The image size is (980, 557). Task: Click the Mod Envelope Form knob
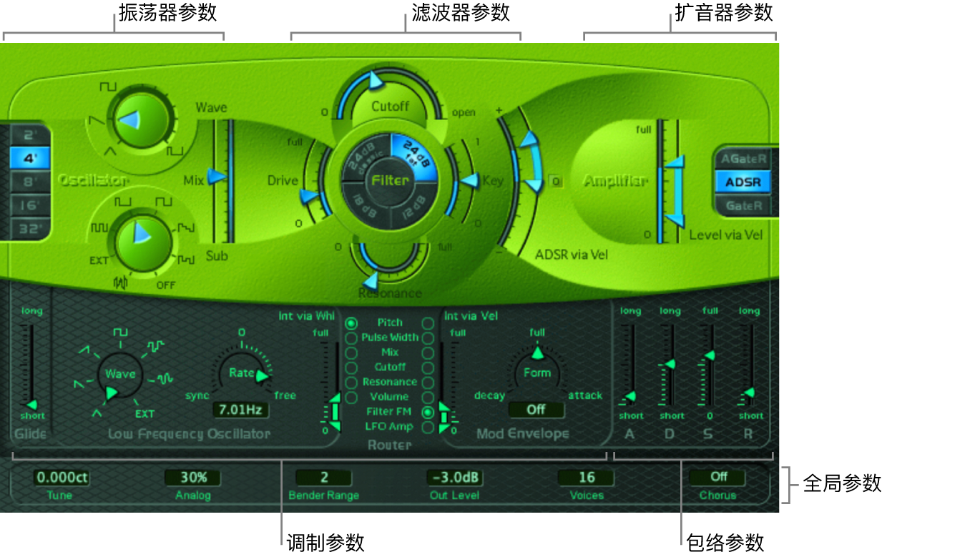537,372
